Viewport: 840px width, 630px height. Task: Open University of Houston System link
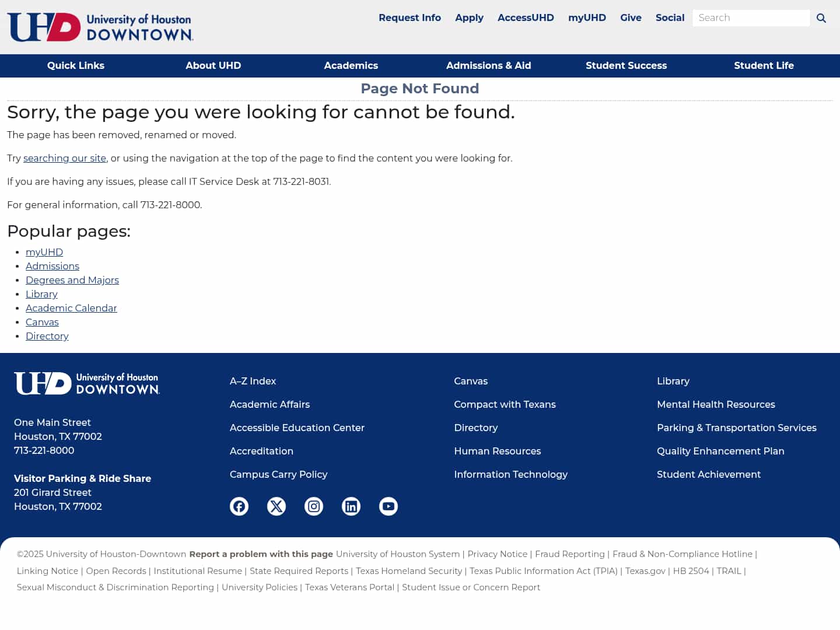(398, 554)
